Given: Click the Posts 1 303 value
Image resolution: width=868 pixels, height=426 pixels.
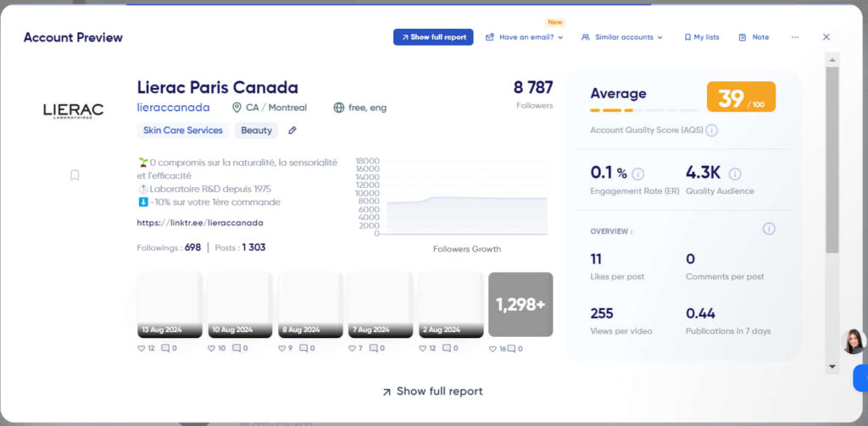Looking at the screenshot, I should (253, 247).
